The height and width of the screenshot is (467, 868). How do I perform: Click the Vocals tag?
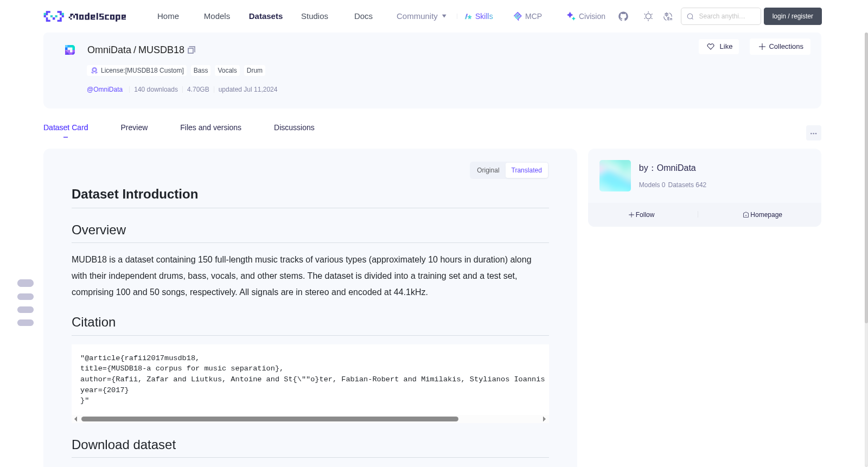click(x=227, y=71)
